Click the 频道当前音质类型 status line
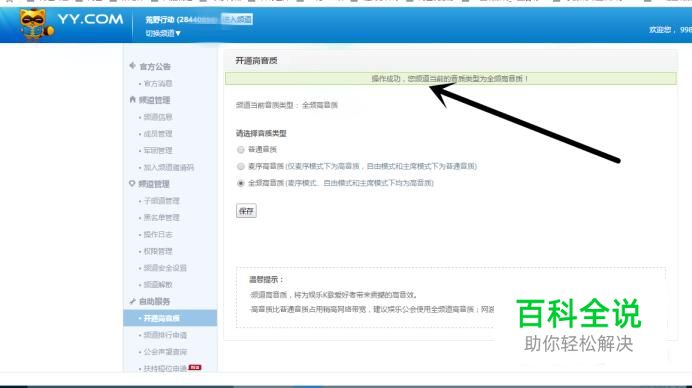The width and height of the screenshot is (692, 388). 287,105
